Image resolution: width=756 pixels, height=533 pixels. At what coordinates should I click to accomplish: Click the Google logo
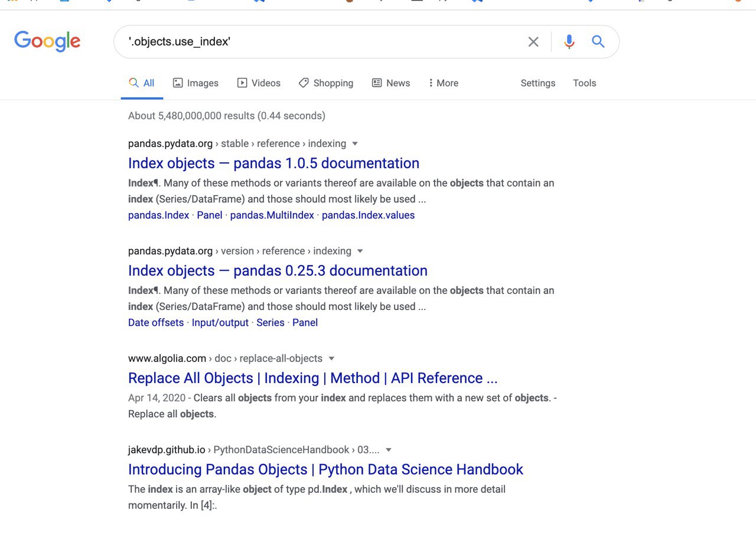tap(47, 41)
